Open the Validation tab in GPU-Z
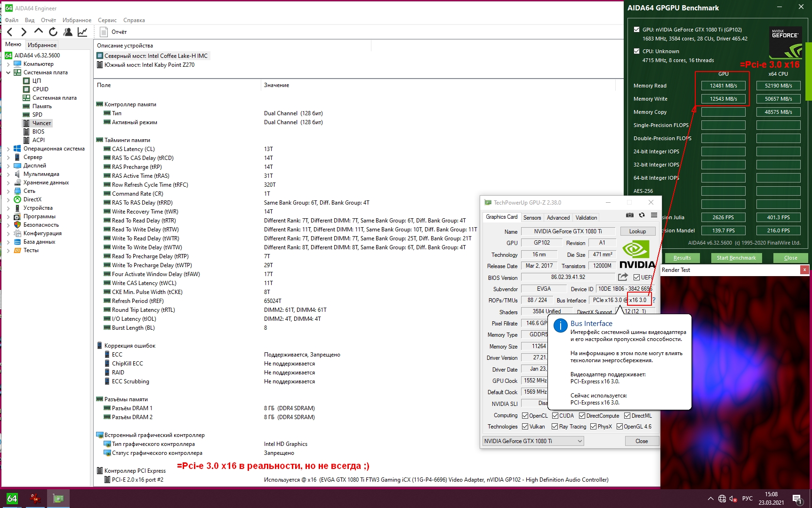812x508 pixels. [x=587, y=218]
